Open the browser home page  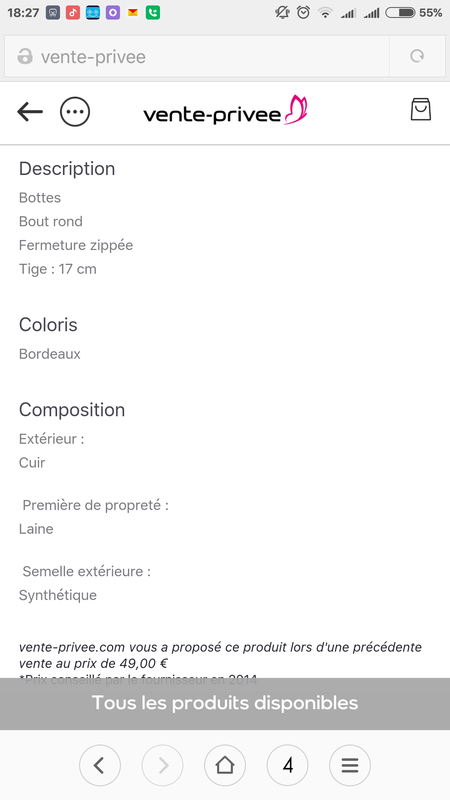(225, 765)
